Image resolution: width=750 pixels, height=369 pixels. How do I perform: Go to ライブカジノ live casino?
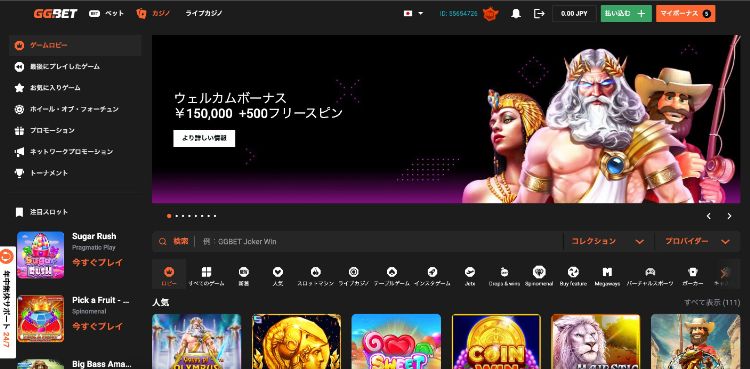point(204,13)
